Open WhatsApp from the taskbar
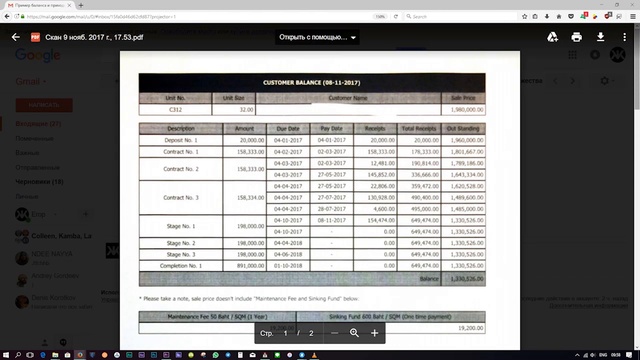Image resolution: width=640 pixels, height=360 pixels. (216, 355)
